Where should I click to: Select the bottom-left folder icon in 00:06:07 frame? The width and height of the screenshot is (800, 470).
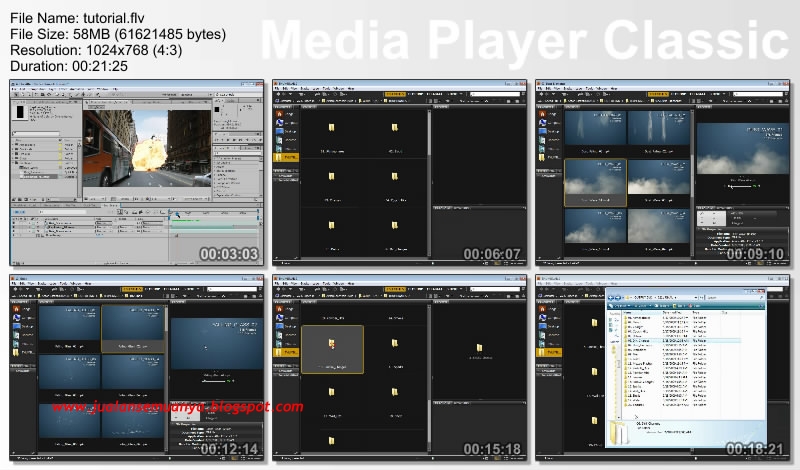pyautogui.click(x=332, y=225)
